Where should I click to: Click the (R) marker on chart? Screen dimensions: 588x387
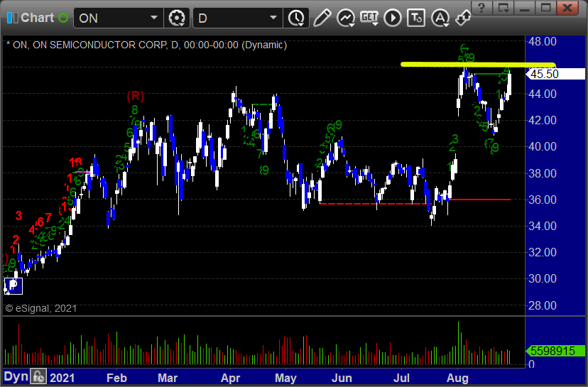click(136, 96)
